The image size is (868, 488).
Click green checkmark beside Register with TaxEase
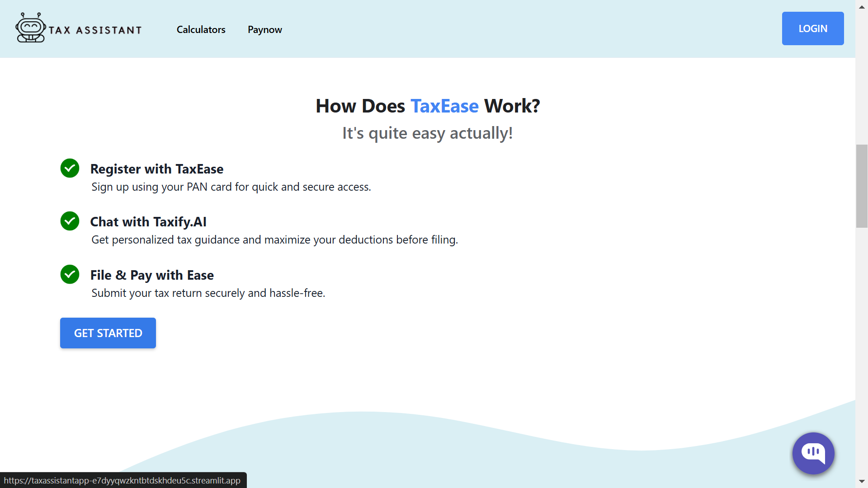coord(70,168)
